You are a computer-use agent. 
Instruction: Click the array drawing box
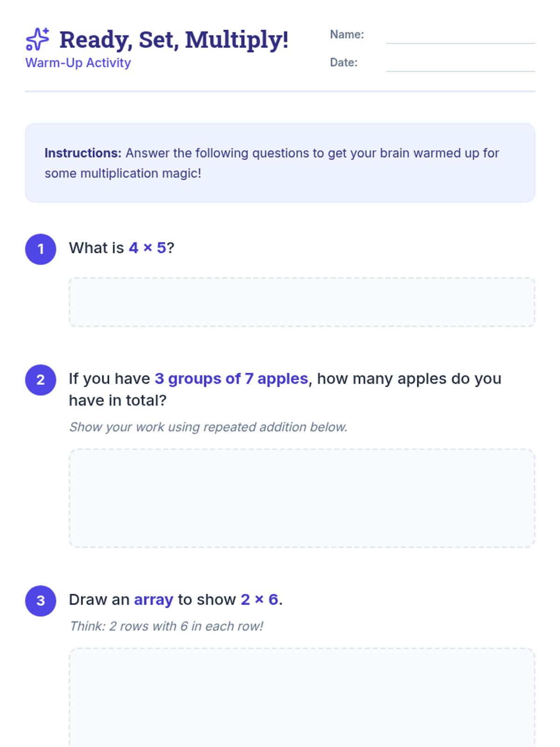(301, 696)
